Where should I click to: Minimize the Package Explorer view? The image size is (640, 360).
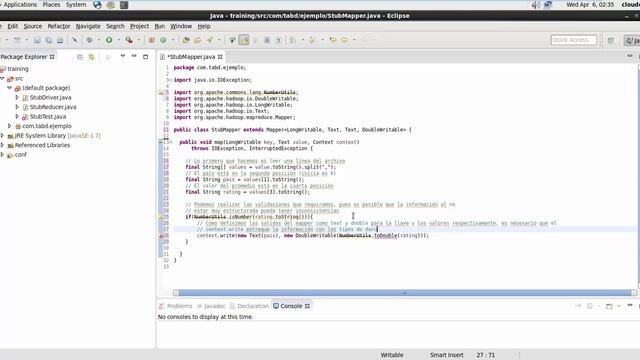134,56
